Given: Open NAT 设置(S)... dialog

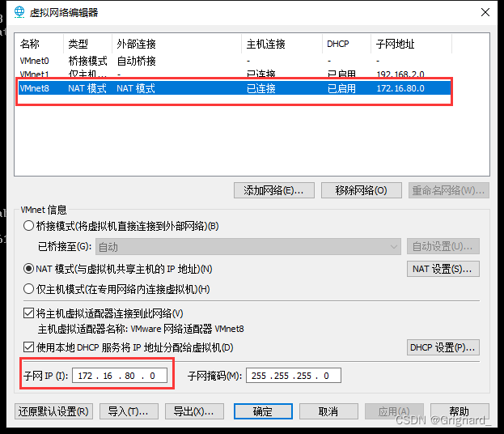Looking at the screenshot, I should (x=443, y=269).
